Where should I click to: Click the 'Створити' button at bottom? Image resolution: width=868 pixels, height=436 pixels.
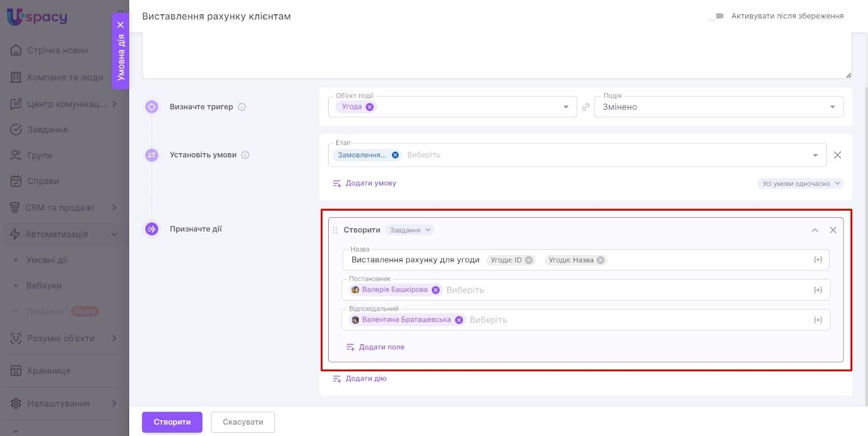(172, 422)
